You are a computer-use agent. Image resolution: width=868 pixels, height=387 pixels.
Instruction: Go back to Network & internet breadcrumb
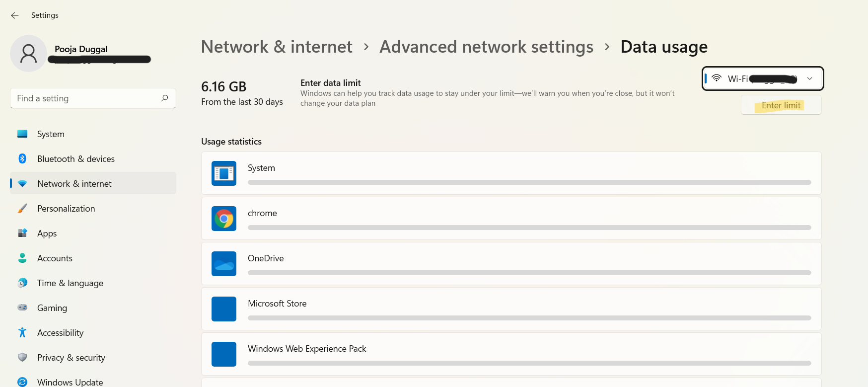(277, 47)
